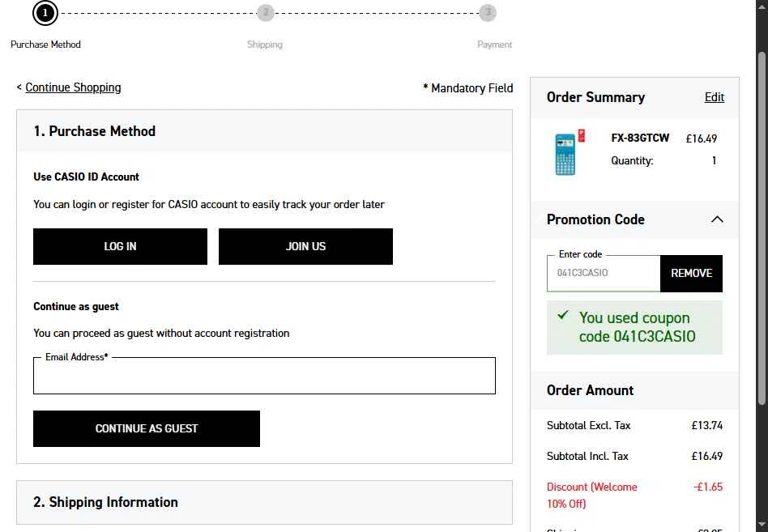The image size is (768, 532).
Task: Click the LOG IN button
Action: pos(120,246)
